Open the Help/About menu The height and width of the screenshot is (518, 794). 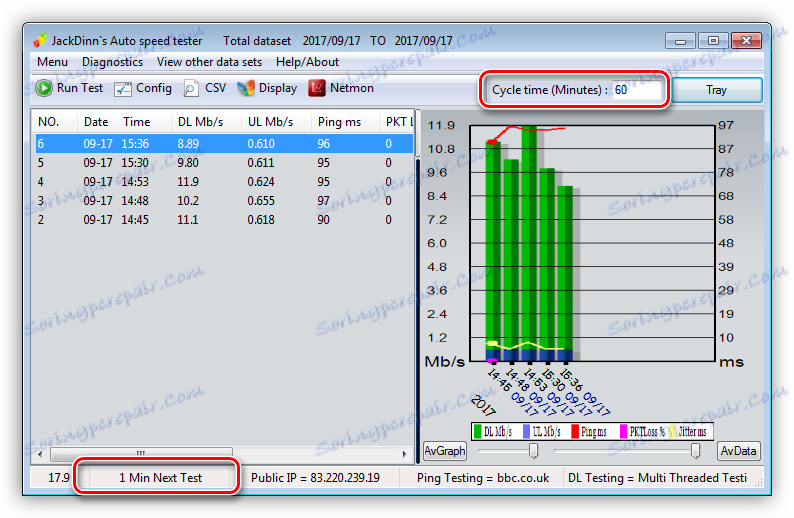click(x=307, y=62)
